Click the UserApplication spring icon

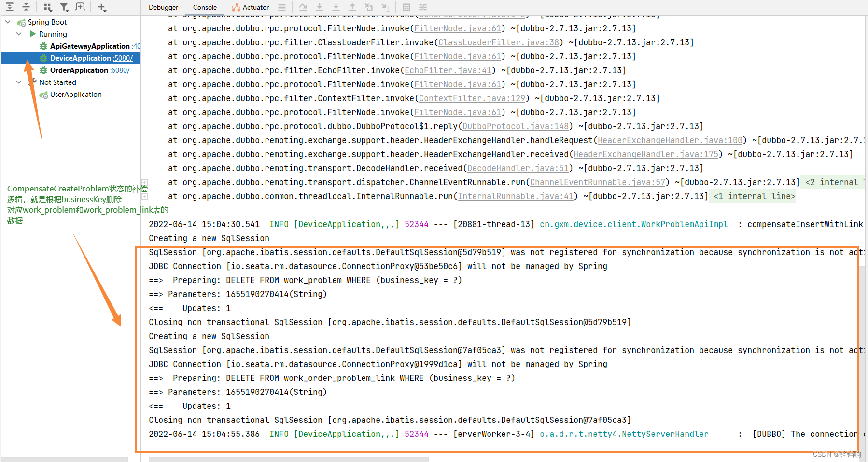point(43,95)
